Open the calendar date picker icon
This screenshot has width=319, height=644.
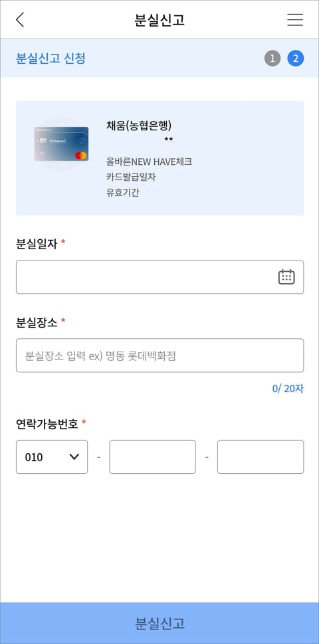pyautogui.click(x=286, y=277)
